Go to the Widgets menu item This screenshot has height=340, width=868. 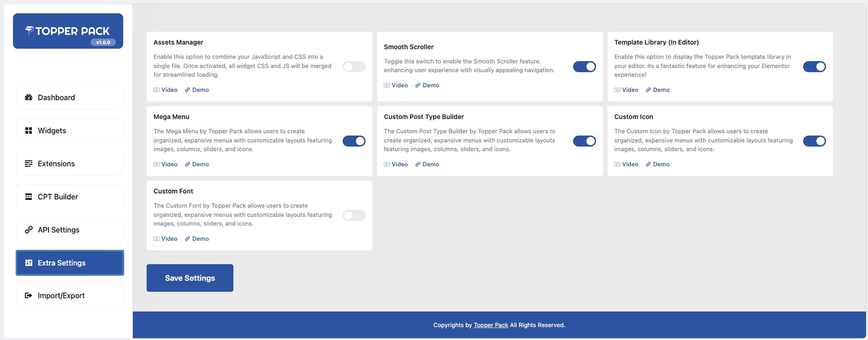[x=70, y=131]
